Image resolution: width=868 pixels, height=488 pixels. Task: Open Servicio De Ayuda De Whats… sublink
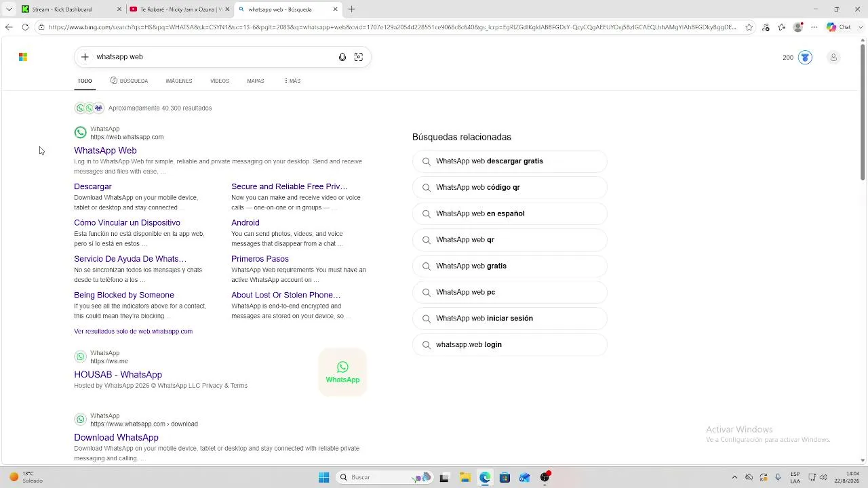pyautogui.click(x=130, y=259)
